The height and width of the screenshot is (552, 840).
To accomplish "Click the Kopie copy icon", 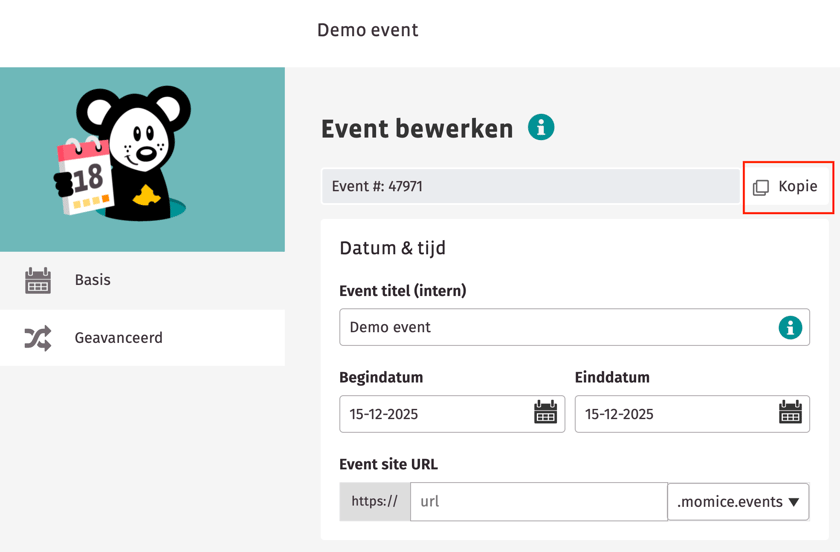I will pyautogui.click(x=761, y=187).
